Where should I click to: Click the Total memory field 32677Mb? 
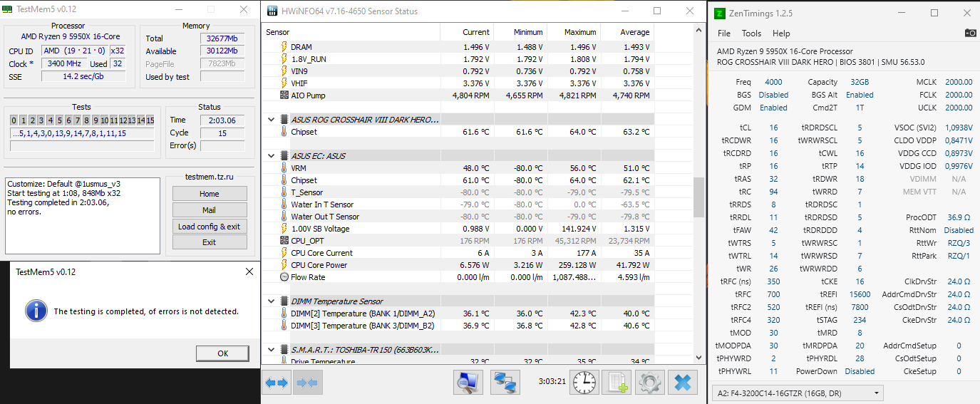click(222, 38)
